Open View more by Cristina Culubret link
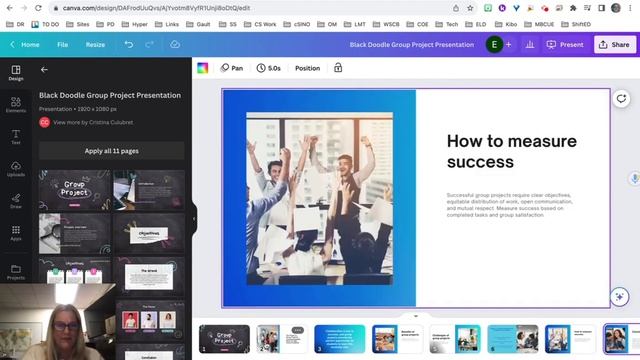The width and height of the screenshot is (640, 360). (x=93, y=122)
